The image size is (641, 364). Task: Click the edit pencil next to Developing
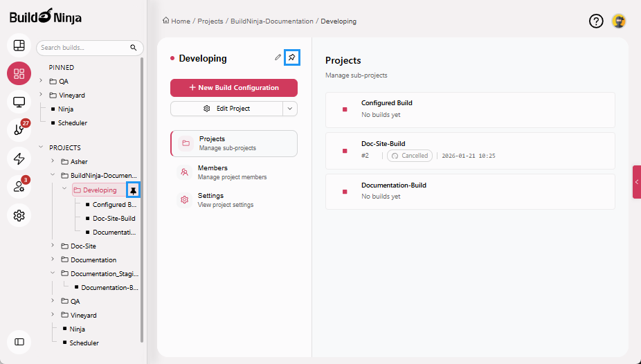(278, 57)
